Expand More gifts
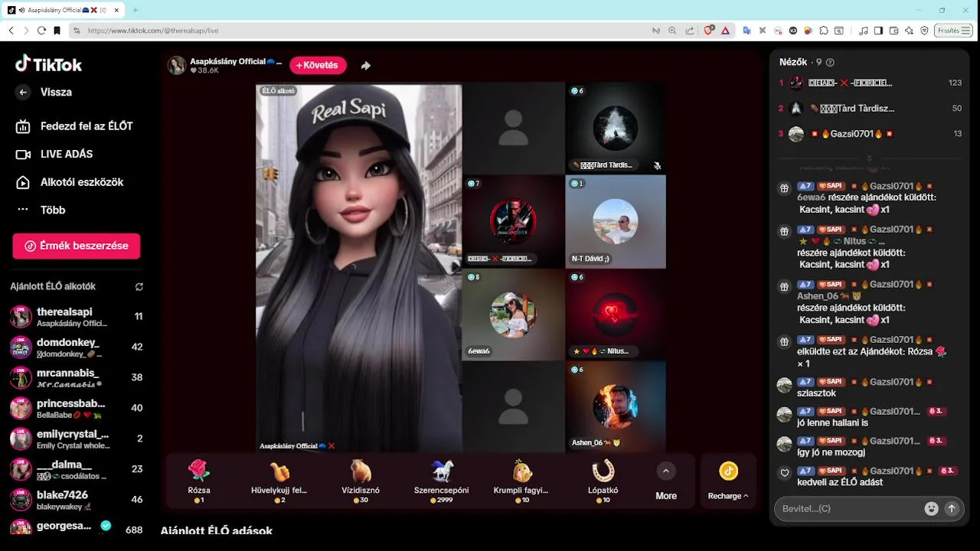The height and width of the screenshot is (551, 980). coord(666,481)
